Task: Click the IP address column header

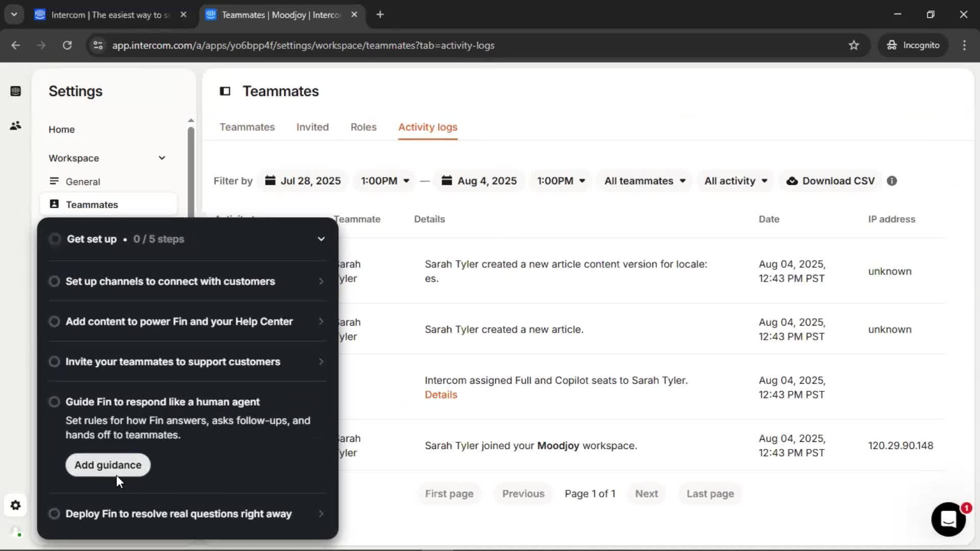Action: click(892, 219)
